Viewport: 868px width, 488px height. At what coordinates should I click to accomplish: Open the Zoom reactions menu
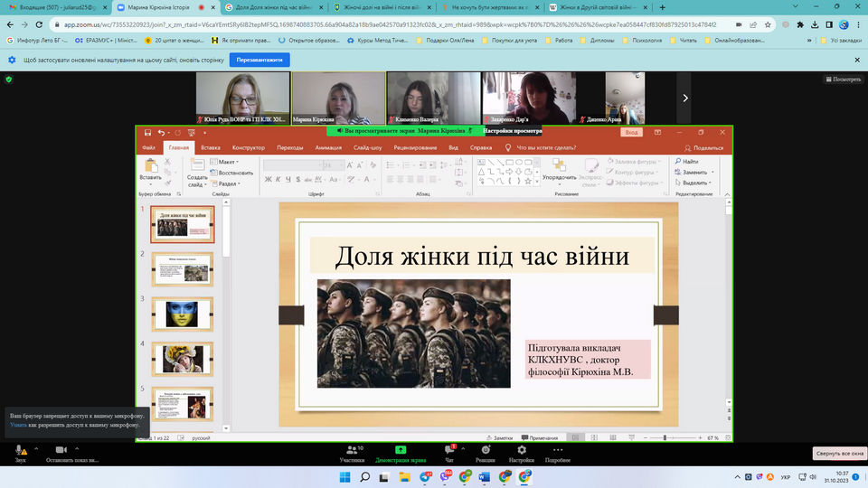tap(486, 450)
